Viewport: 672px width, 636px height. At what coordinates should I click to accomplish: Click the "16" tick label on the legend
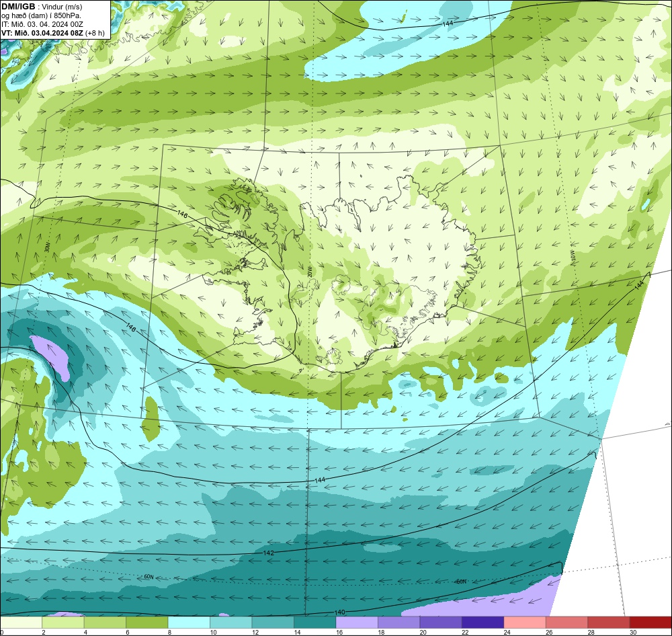339,632
